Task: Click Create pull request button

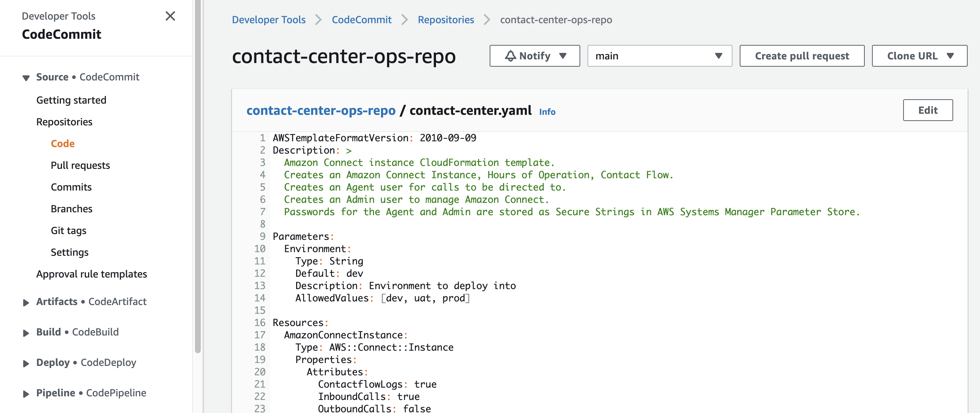Action: pos(802,56)
